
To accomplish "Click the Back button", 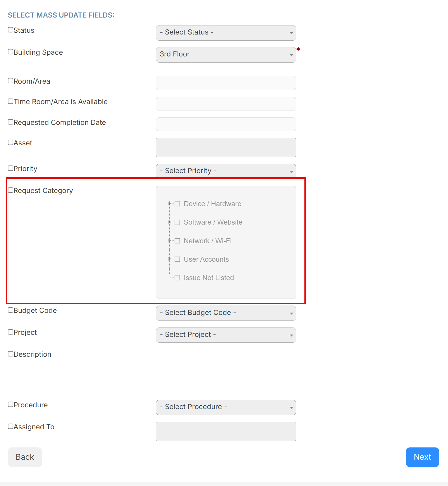I will [25, 457].
